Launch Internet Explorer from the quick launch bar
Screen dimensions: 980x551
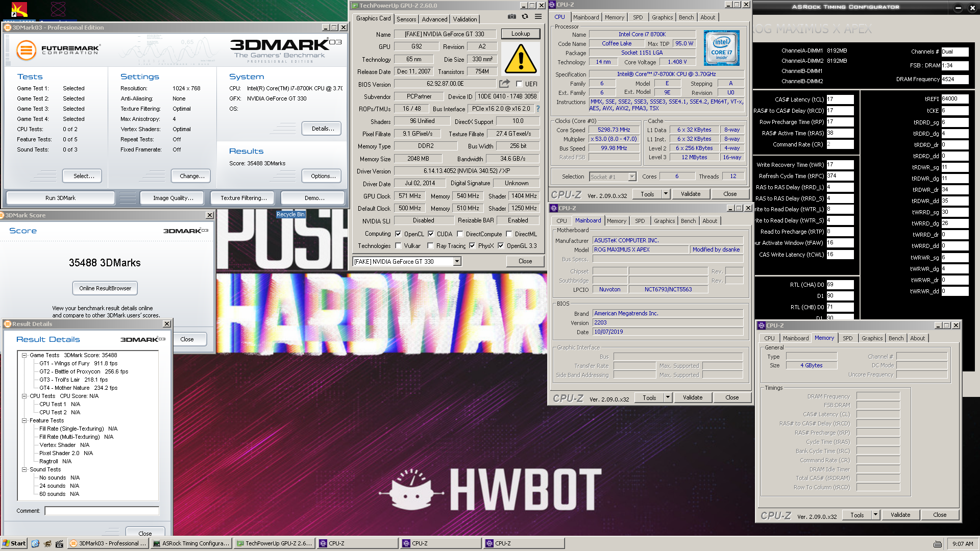click(x=35, y=544)
